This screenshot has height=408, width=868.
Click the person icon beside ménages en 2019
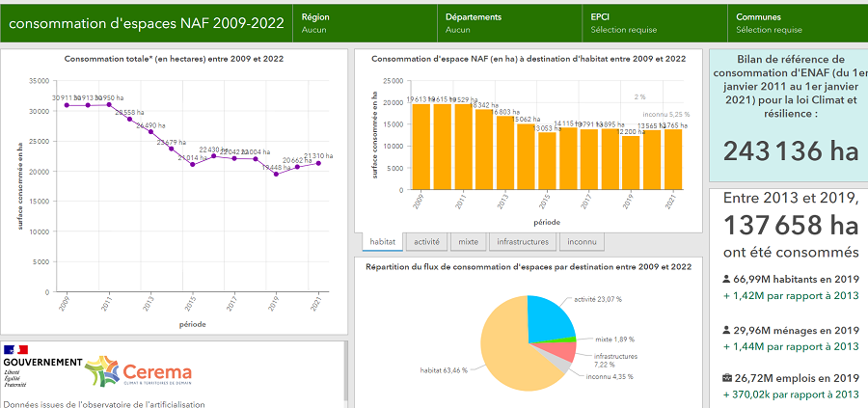[x=725, y=329]
